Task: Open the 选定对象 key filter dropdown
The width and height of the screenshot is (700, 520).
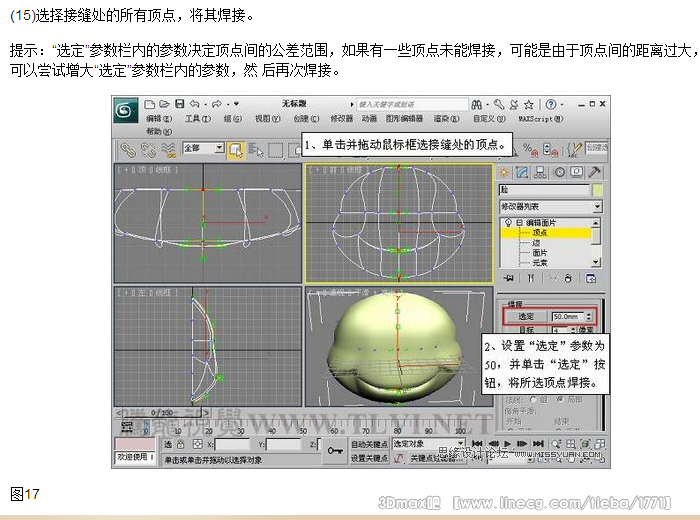Action: click(428, 444)
